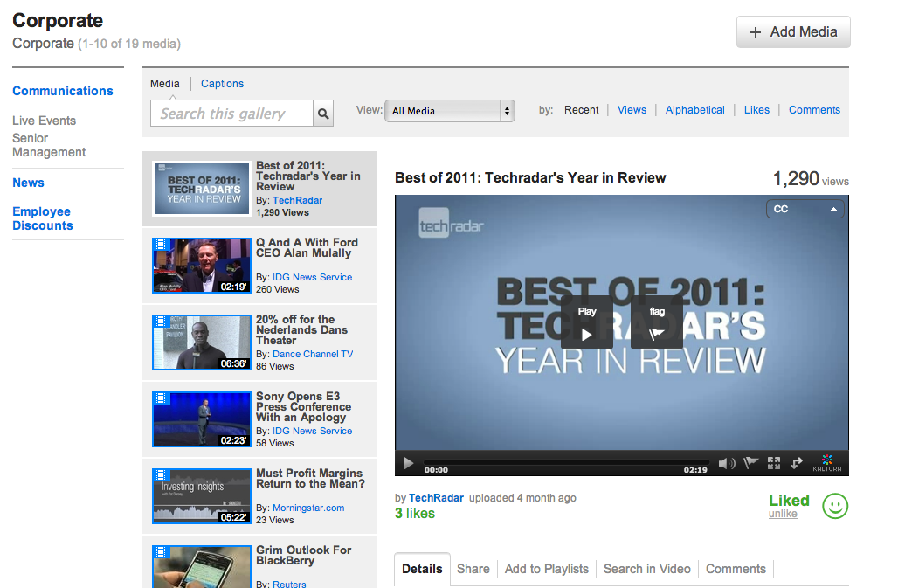905x588 pixels.
Task: Open the Add to Playlists tab
Action: [x=547, y=569]
